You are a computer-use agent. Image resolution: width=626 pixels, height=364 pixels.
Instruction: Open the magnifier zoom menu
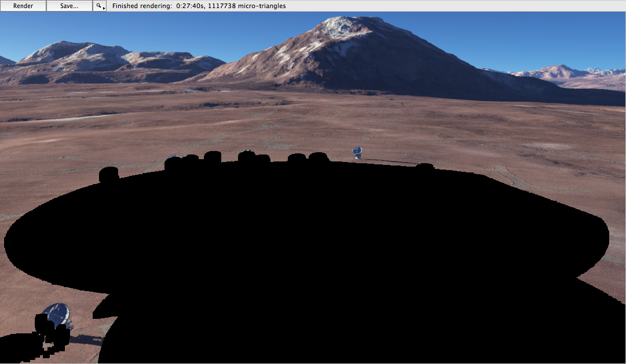point(100,6)
